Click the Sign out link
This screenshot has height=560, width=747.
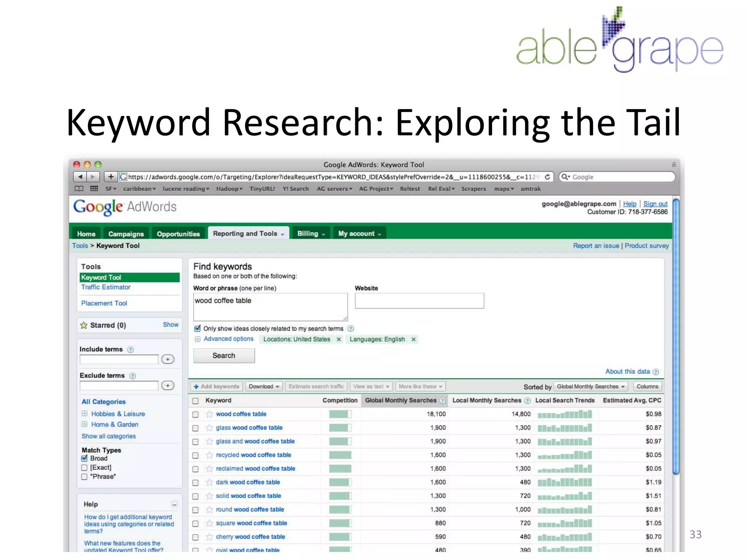(655, 204)
